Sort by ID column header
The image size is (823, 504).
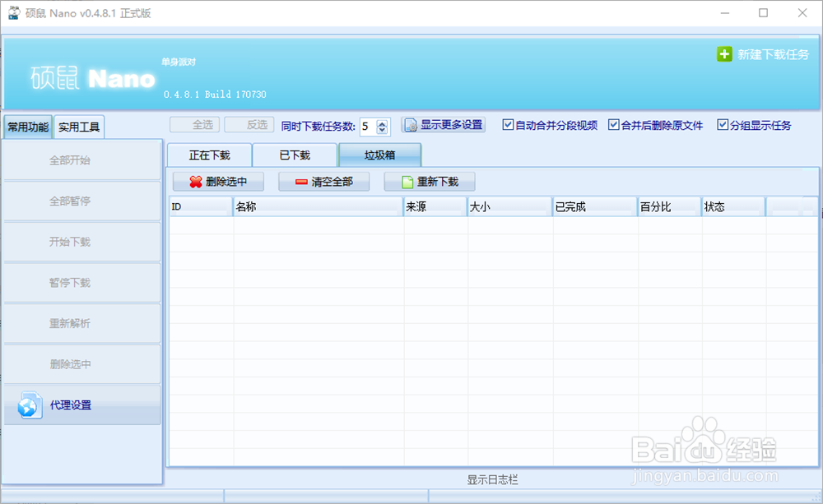[x=201, y=206]
